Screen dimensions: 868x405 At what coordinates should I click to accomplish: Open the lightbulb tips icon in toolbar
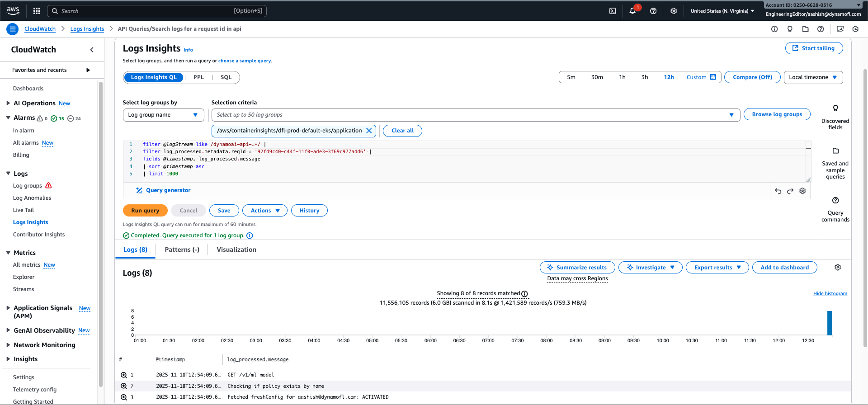790,29
